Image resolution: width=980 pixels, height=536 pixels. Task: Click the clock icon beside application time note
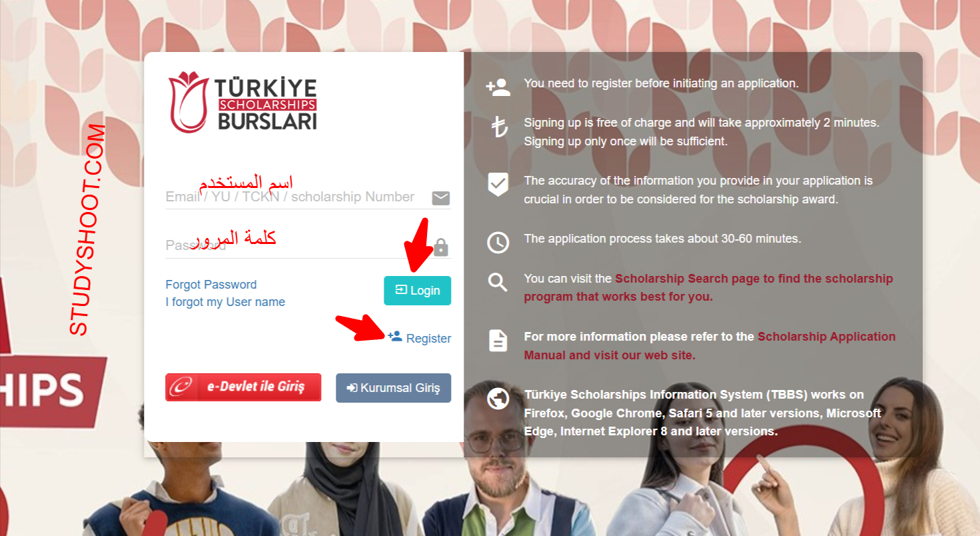pos(498,243)
